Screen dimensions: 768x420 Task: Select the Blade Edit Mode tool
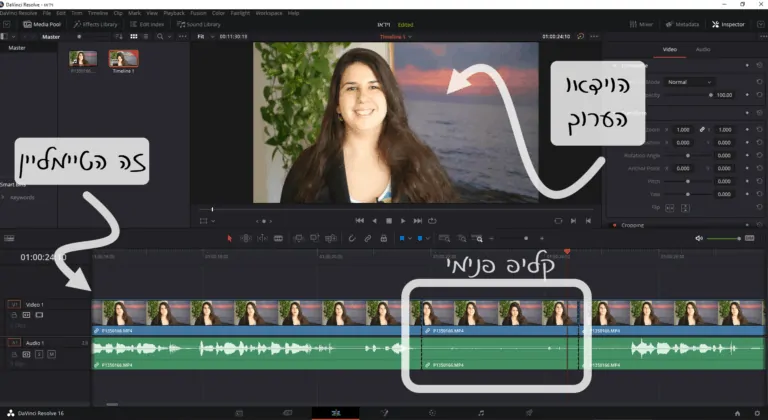278,238
